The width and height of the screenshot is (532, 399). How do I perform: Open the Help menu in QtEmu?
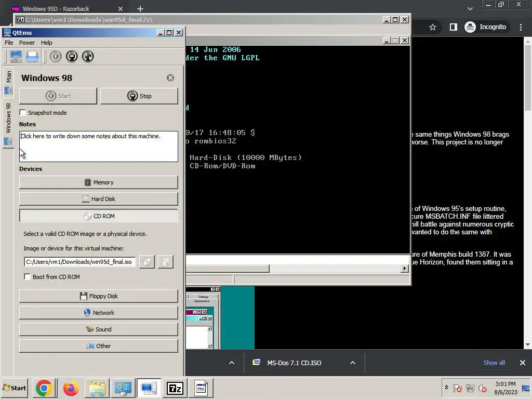click(46, 43)
